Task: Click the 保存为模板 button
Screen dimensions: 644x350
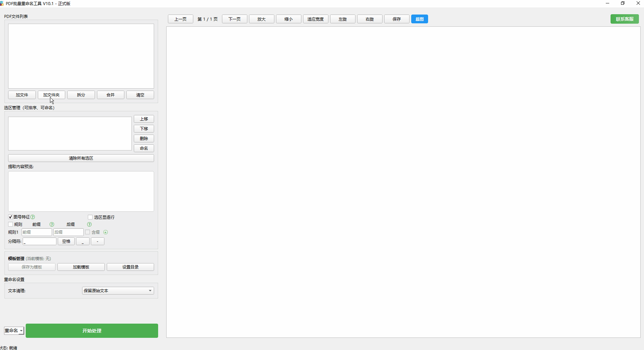Action: [x=32, y=267]
